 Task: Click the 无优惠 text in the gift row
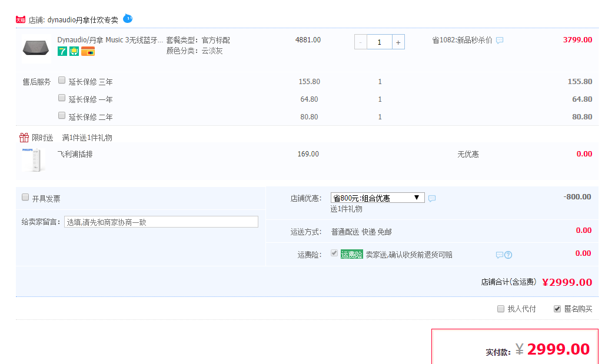tap(468, 155)
